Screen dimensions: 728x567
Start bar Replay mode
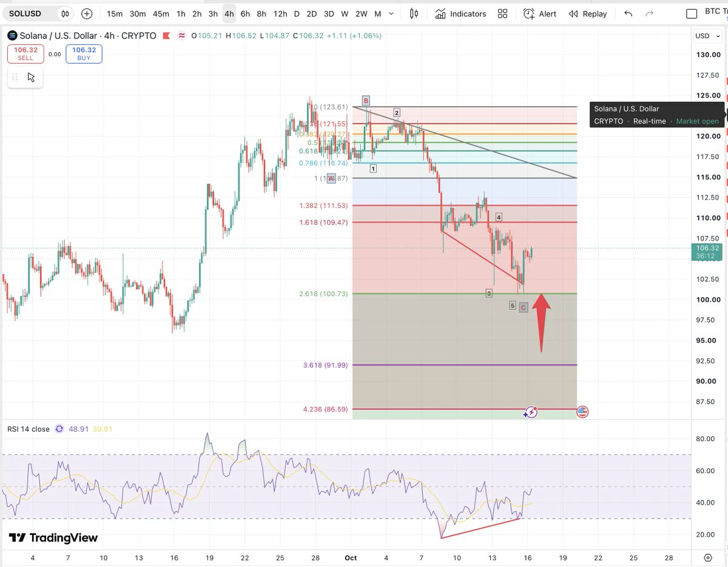[x=588, y=13]
